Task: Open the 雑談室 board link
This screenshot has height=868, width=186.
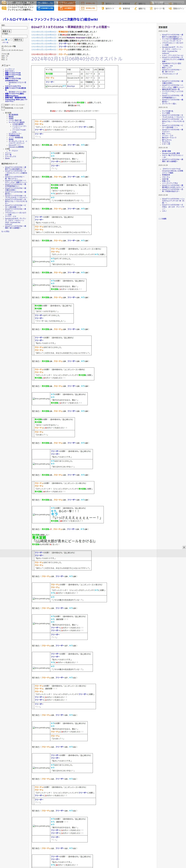Action: coord(11,117)
